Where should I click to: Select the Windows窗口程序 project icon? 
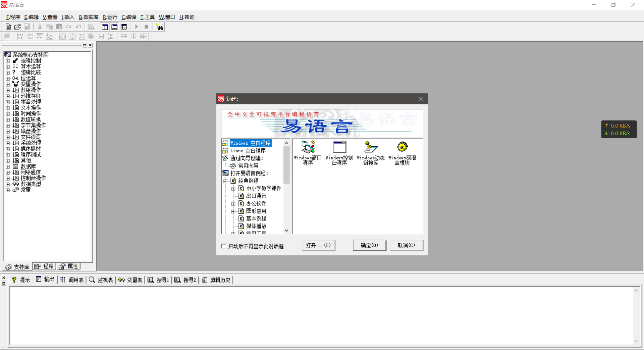pyautogui.click(x=308, y=153)
